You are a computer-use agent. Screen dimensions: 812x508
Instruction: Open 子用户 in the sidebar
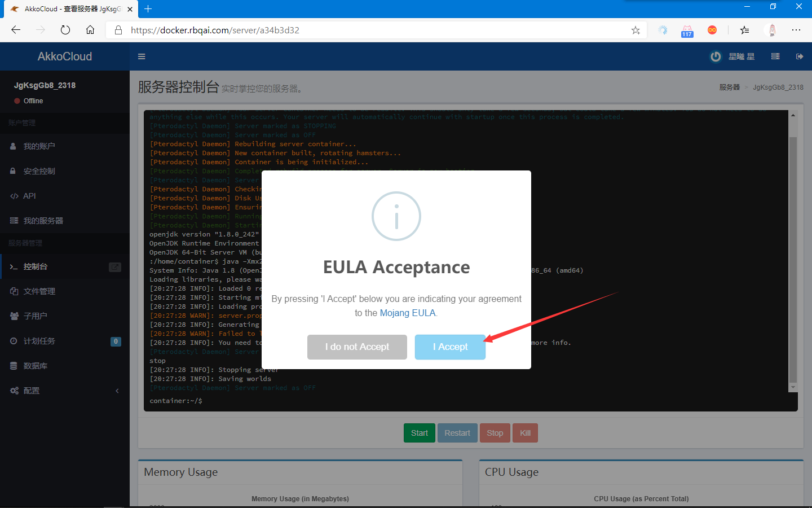[65, 316]
